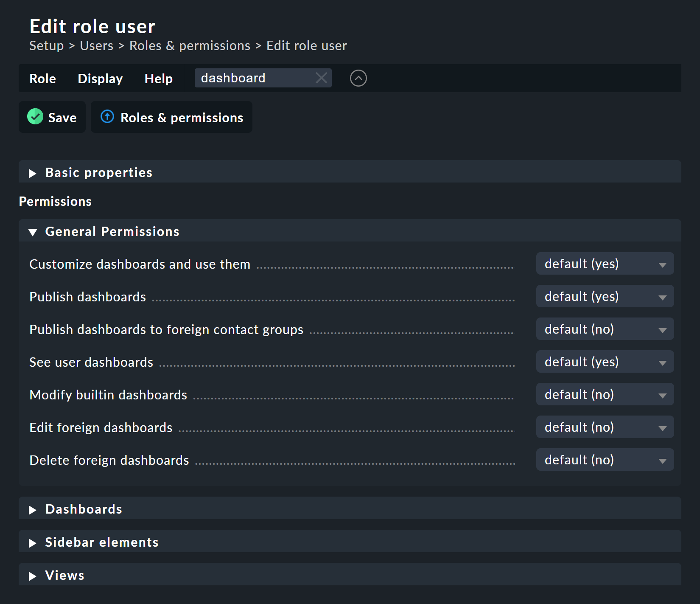The height and width of the screenshot is (604, 700).
Task: Expand the Dashboards section
Action: pyautogui.click(x=350, y=508)
